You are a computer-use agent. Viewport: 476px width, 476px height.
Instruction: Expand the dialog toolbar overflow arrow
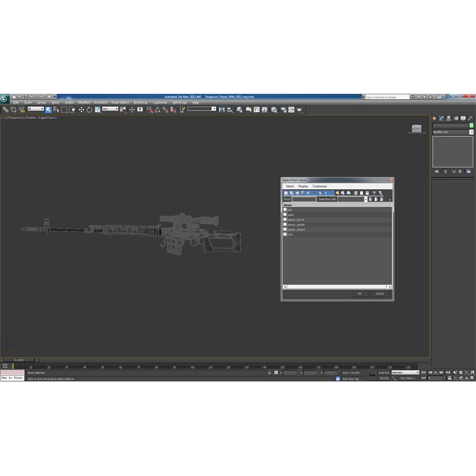pos(390,200)
